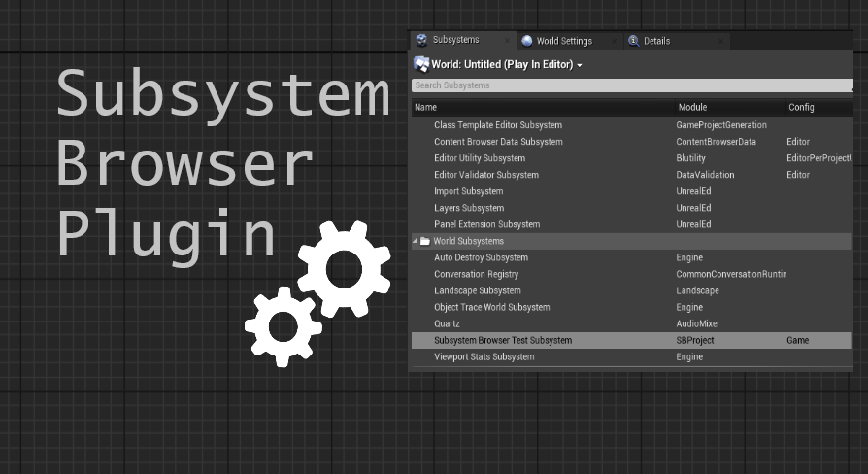868x474 pixels.
Task: Select Editor Validator Subsystem row
Action: (x=632, y=175)
